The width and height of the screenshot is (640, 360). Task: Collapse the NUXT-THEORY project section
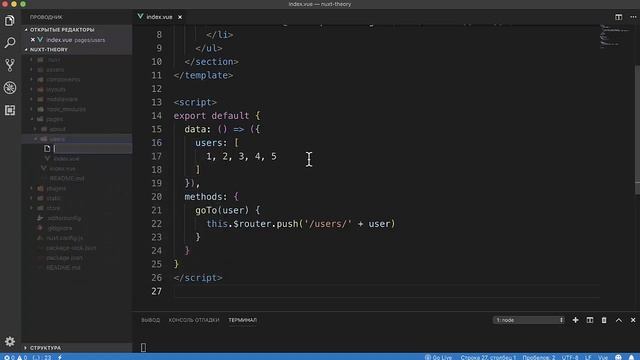click(49, 49)
